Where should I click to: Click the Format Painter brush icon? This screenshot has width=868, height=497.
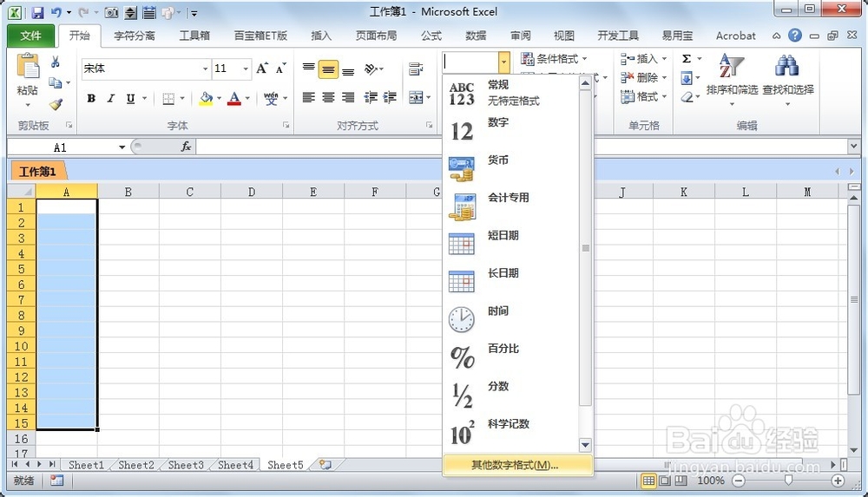(x=56, y=104)
